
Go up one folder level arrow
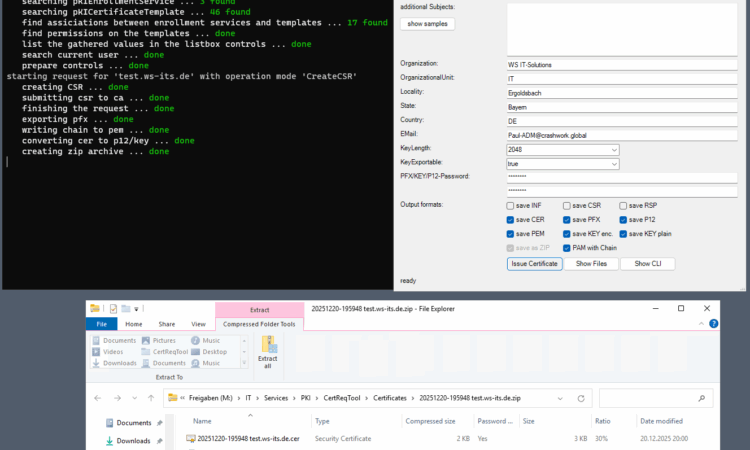[x=152, y=397]
